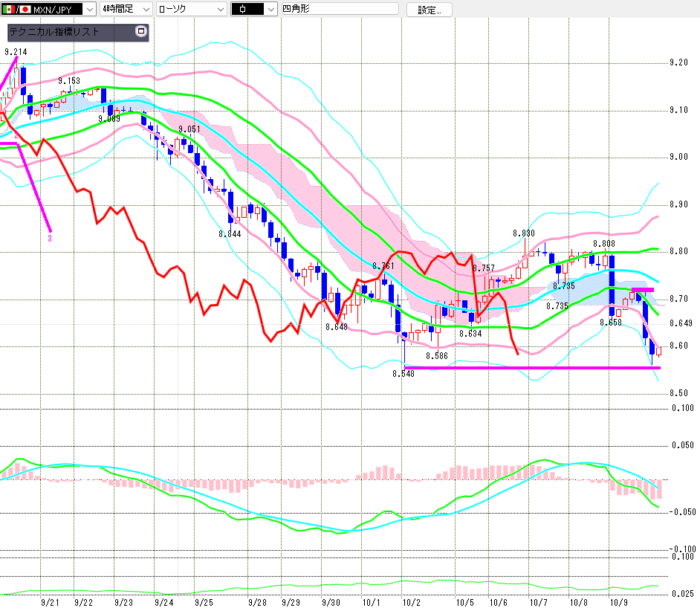Click the 8.658 price label
This screenshot has height=608, width=700.
pyautogui.click(x=611, y=323)
